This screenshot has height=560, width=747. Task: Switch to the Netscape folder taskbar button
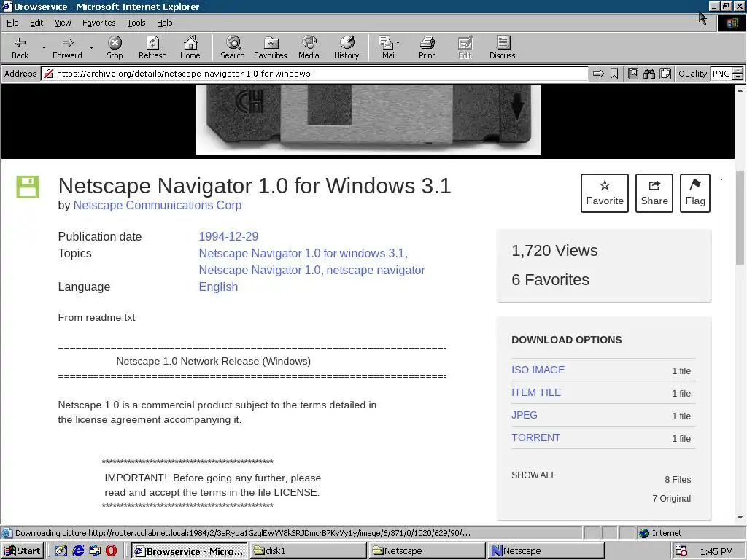click(x=426, y=551)
